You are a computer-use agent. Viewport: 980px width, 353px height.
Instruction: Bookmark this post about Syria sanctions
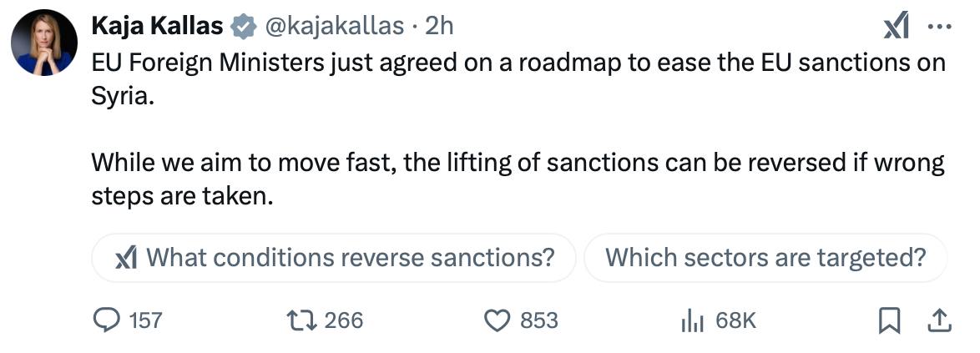(x=891, y=320)
